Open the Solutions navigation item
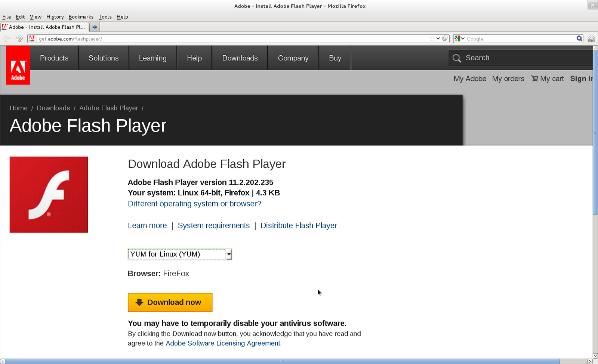This screenshot has width=598, height=364. coord(104,58)
